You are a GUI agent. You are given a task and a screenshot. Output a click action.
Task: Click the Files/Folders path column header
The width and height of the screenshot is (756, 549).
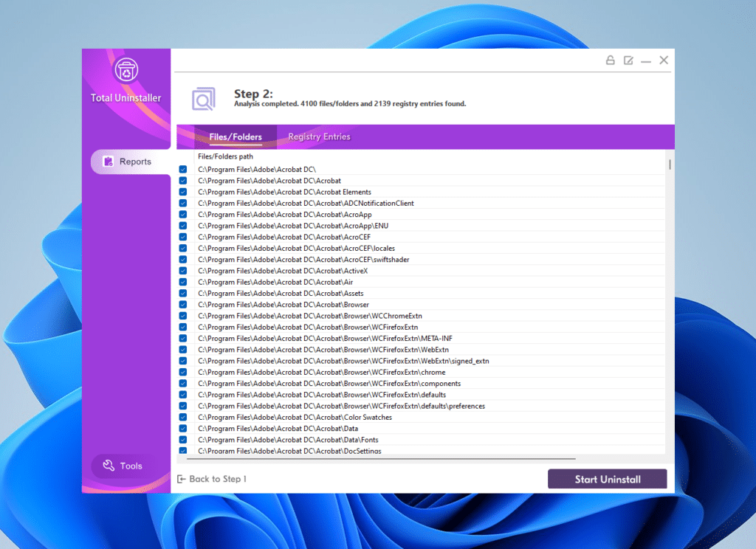tap(225, 156)
